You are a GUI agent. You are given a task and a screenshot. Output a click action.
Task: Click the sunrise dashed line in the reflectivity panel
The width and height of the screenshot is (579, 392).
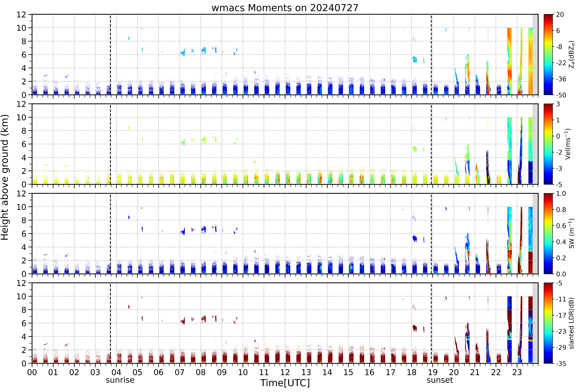tap(110, 55)
